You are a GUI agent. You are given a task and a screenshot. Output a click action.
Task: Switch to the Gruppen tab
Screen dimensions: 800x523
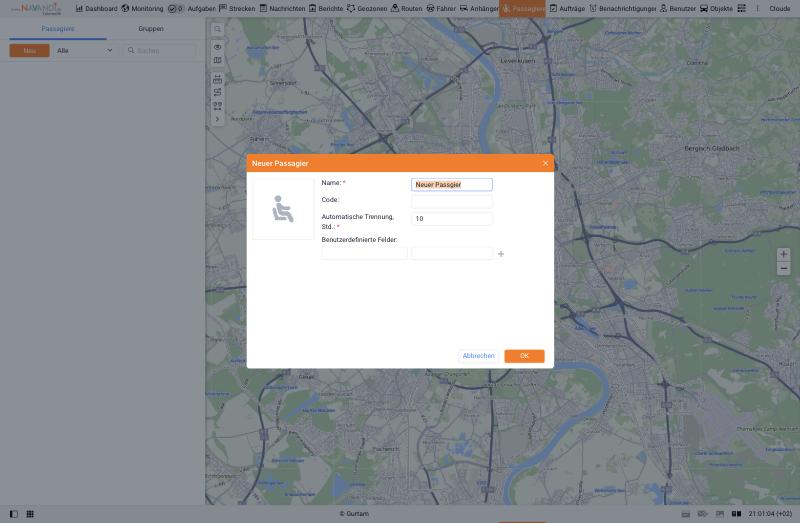(151, 29)
